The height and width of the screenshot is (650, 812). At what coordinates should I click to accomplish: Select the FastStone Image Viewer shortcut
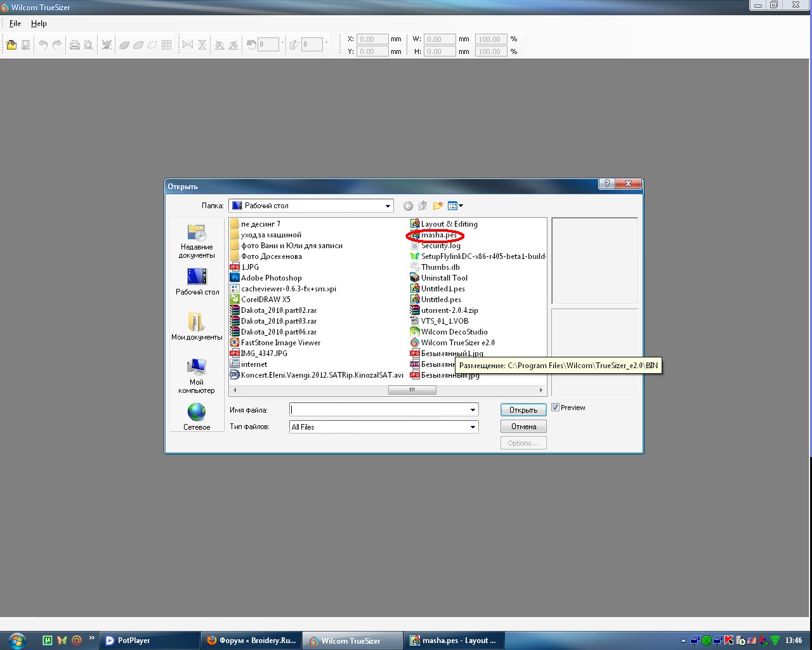[x=275, y=343]
